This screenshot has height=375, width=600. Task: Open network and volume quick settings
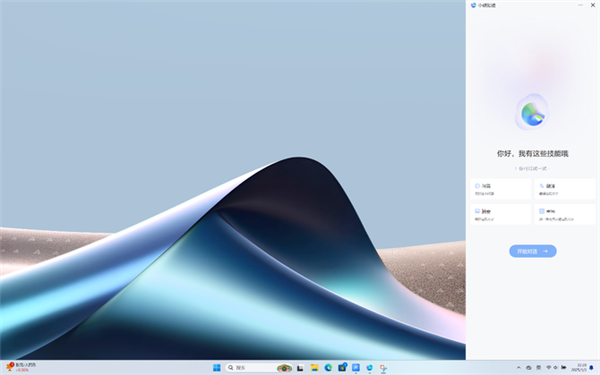pos(556,368)
